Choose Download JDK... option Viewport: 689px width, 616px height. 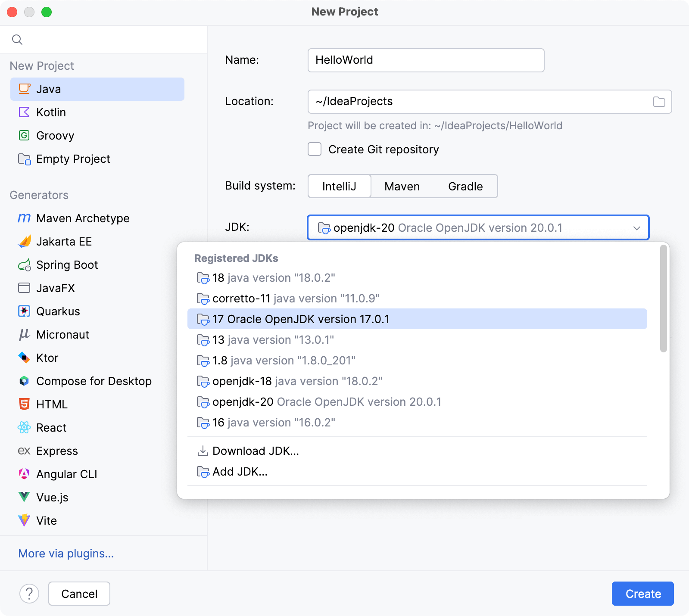[x=255, y=451]
